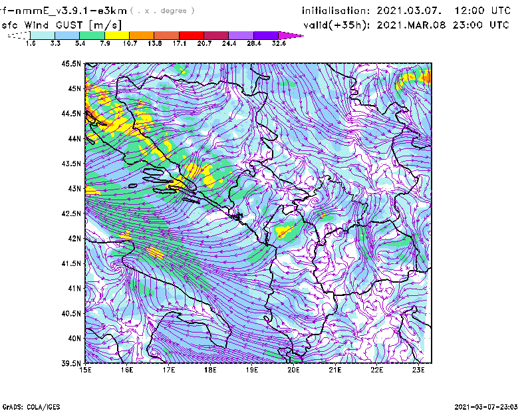The height and width of the screenshot is (411, 532).
Task: Click the legend value "13.8"
Action: tap(155, 43)
